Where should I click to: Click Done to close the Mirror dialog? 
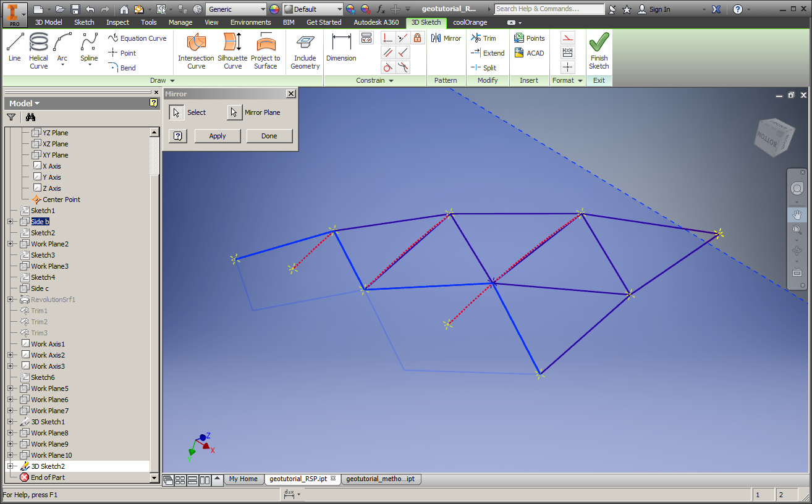click(269, 135)
